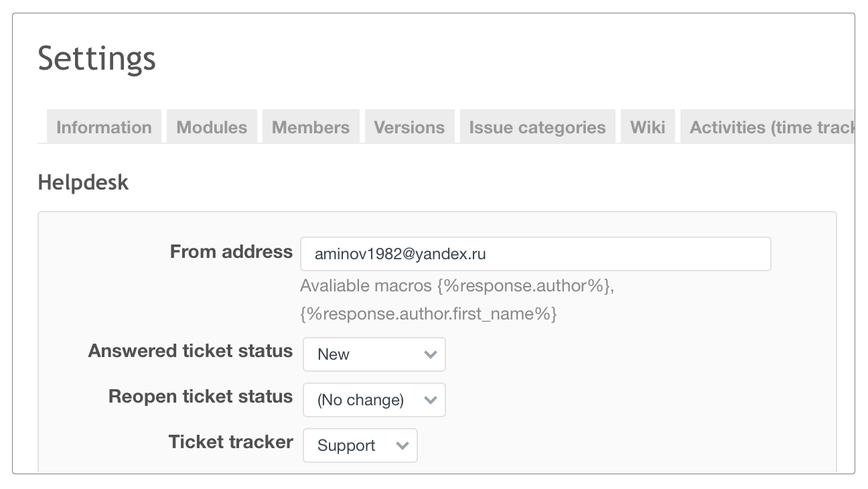Switch to the Information tab
Screen dimensions: 868x489
[104, 127]
